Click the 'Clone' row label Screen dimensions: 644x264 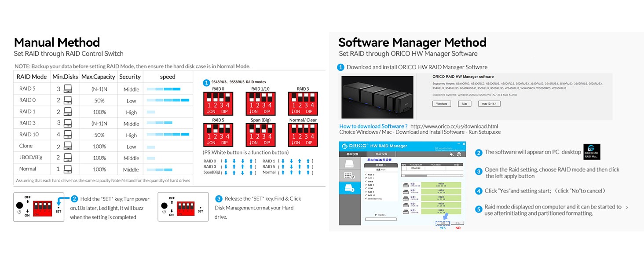tap(26, 146)
